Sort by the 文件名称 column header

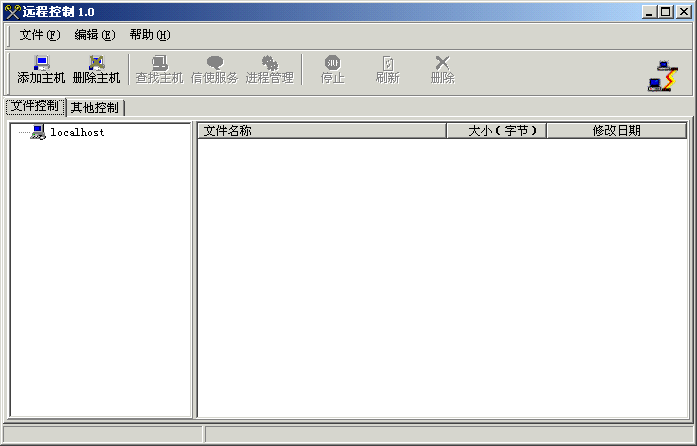click(x=321, y=130)
